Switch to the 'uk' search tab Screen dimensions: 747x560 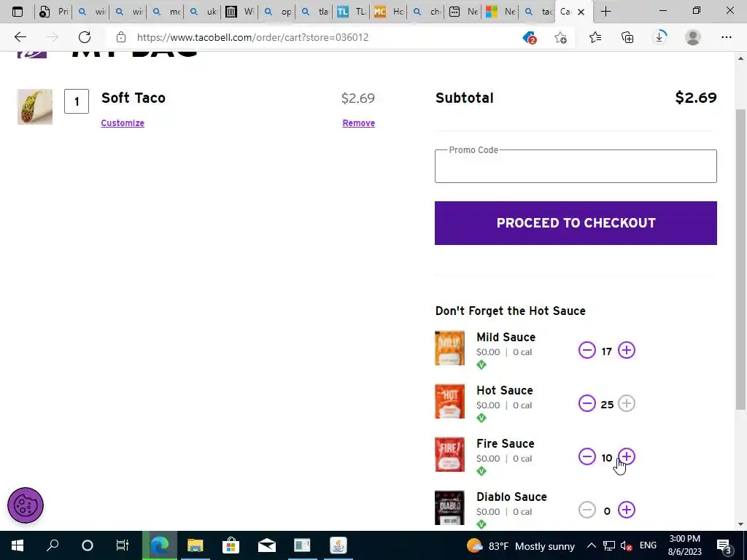click(203, 12)
